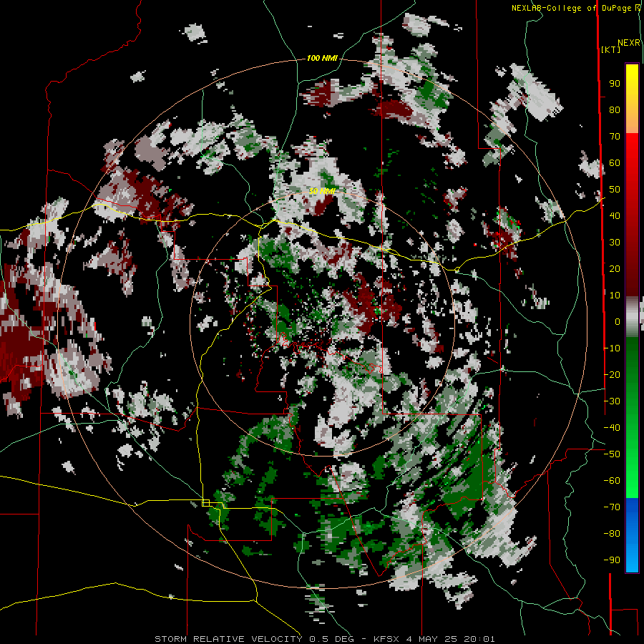Click the blue segment of the color bar
644x644 pixels.
click(x=632, y=535)
